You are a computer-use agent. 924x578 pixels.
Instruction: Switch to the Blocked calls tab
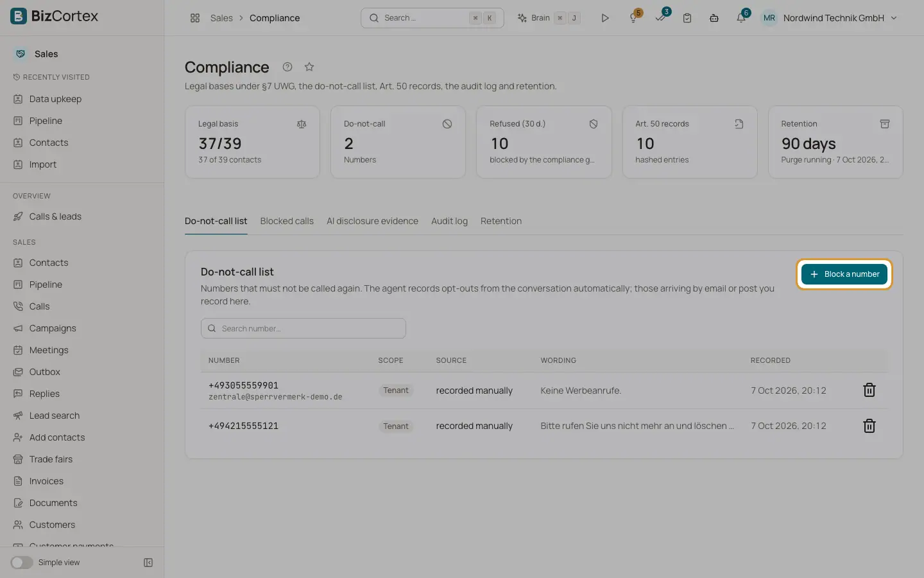(287, 221)
